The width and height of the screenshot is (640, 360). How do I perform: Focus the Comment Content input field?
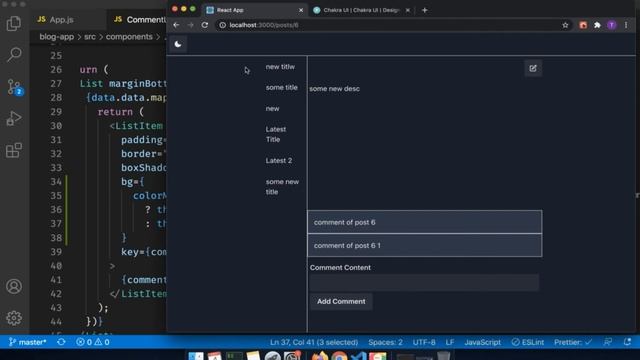pyautogui.click(x=424, y=282)
